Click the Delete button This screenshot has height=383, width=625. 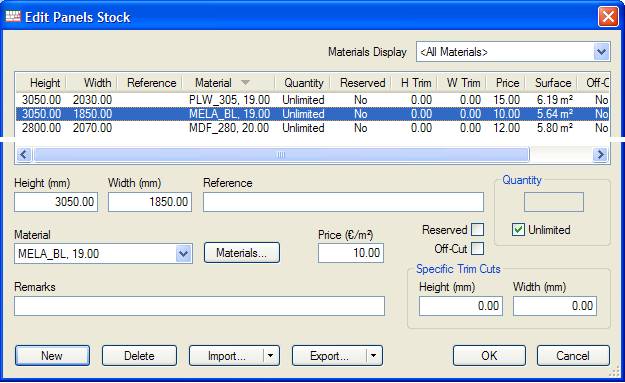click(139, 356)
